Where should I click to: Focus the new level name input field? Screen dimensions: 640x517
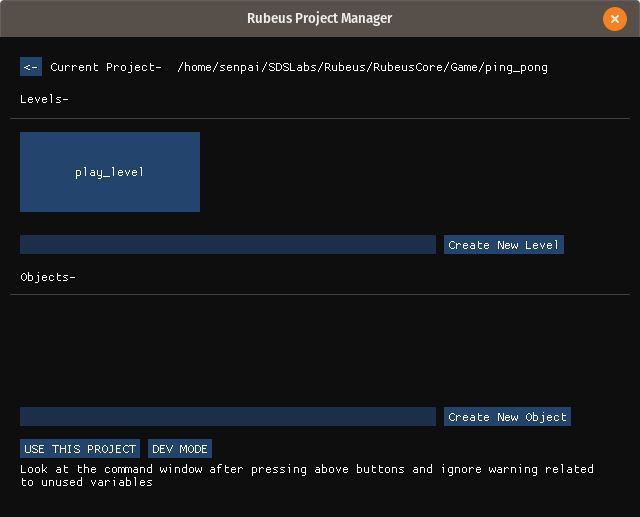(x=228, y=244)
